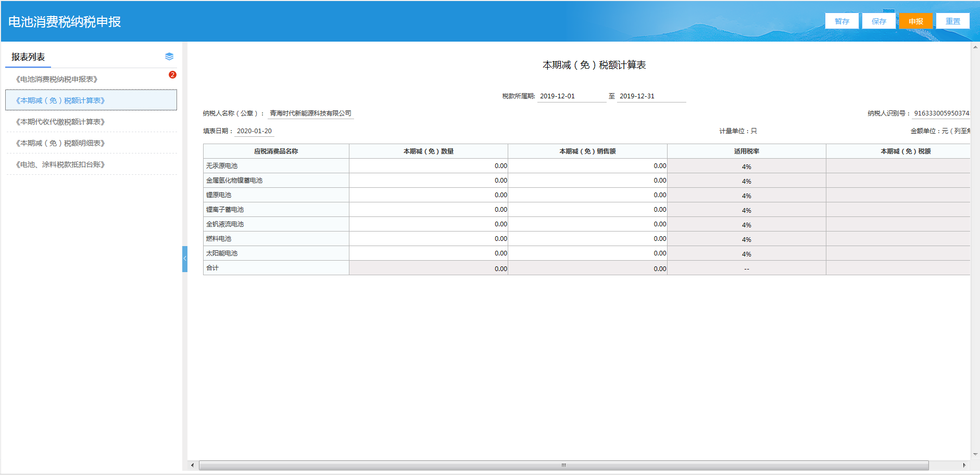980x475 pixels.
Task: Click the horizontal scrollbar thumb
Action: [x=563, y=465]
